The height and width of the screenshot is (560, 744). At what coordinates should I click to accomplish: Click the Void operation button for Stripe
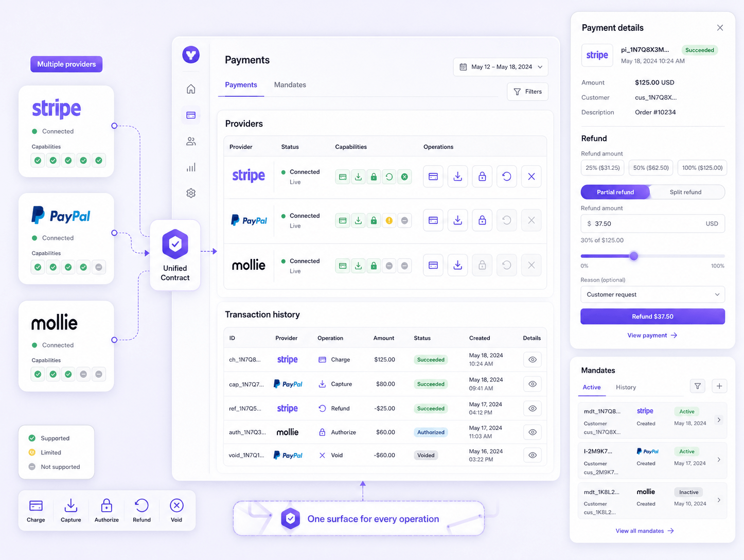pyautogui.click(x=532, y=177)
